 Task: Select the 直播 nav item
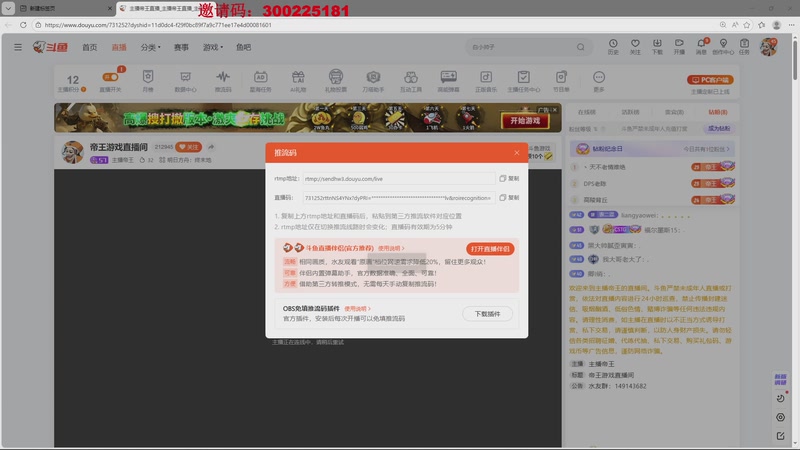click(119, 47)
